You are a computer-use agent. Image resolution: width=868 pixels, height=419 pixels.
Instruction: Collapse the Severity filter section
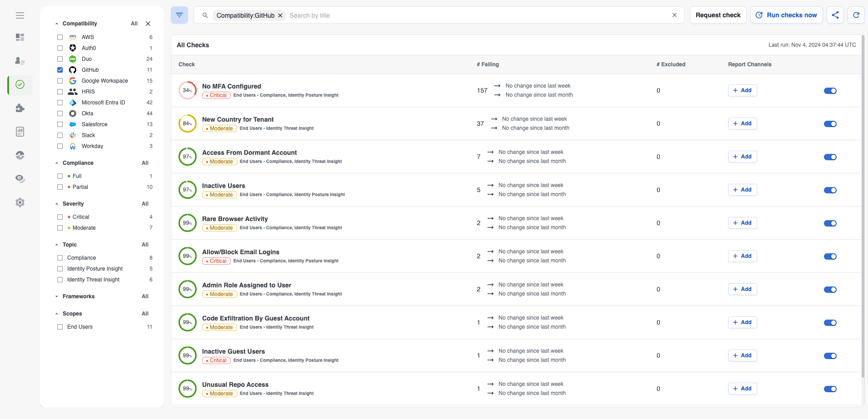point(57,204)
